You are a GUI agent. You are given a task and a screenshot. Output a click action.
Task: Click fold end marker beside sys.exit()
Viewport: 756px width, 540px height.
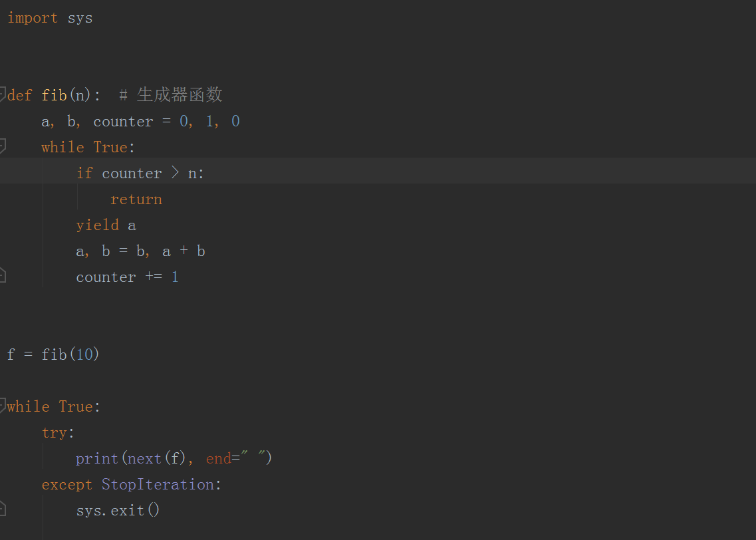(3, 508)
